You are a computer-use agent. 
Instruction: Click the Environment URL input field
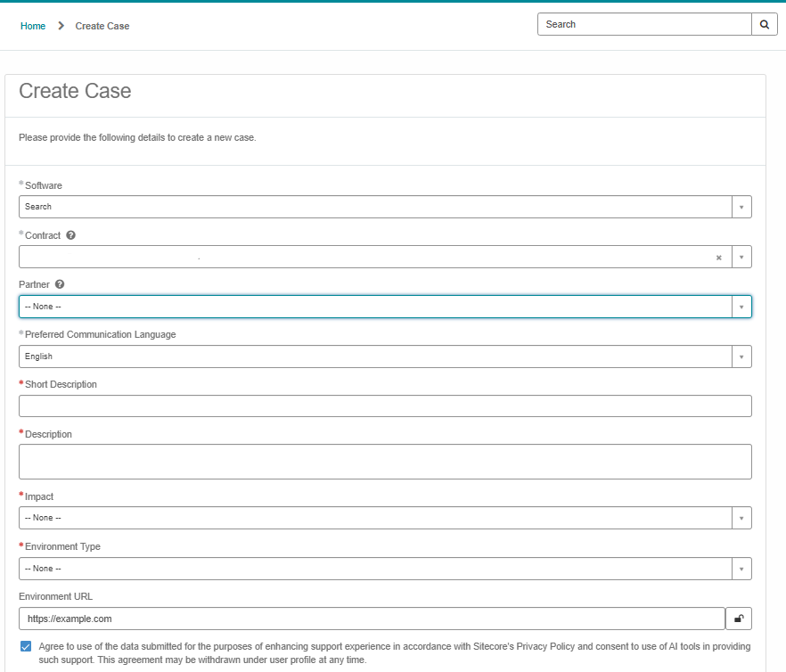click(372, 619)
